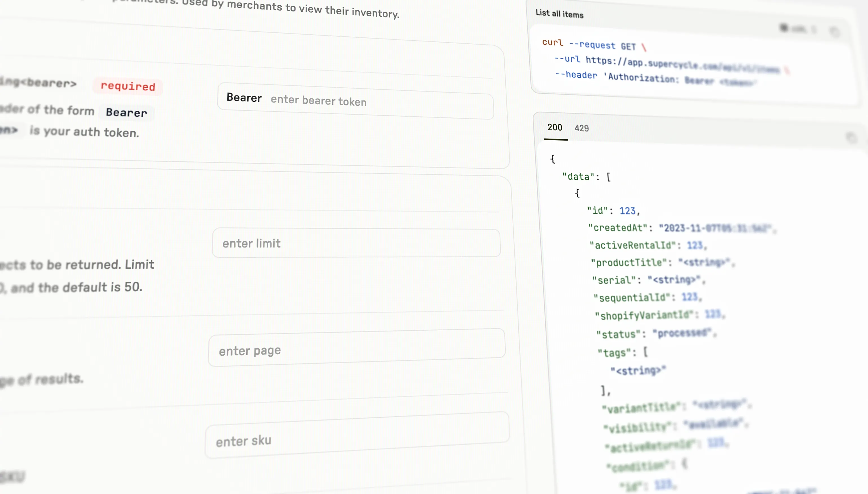Select the 'List all items' panel title
This screenshot has width=868, height=494.
559,14
